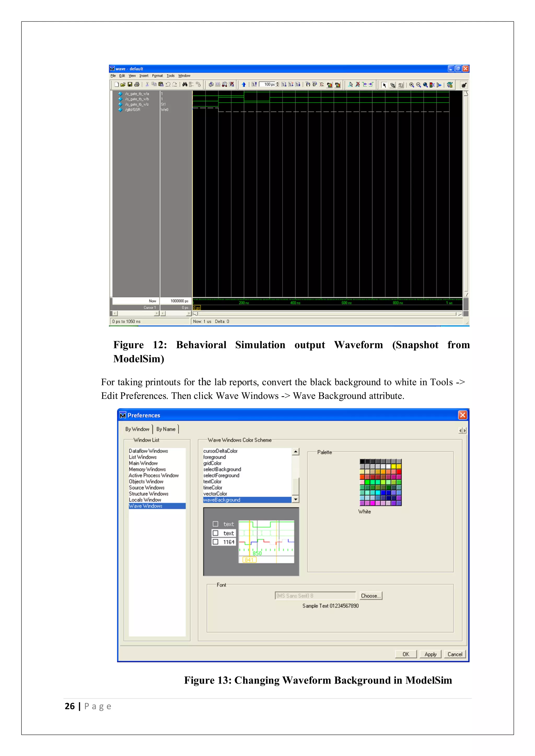Viewport: 535px width, 756px height.
Task: Click the Run simulation icon beside run length
Action: point(284,85)
